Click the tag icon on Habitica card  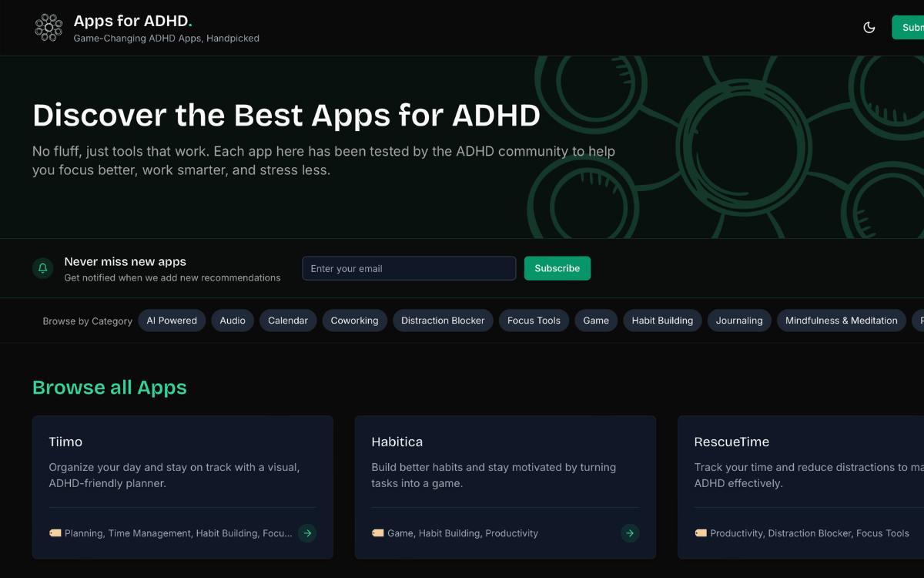[x=377, y=533]
